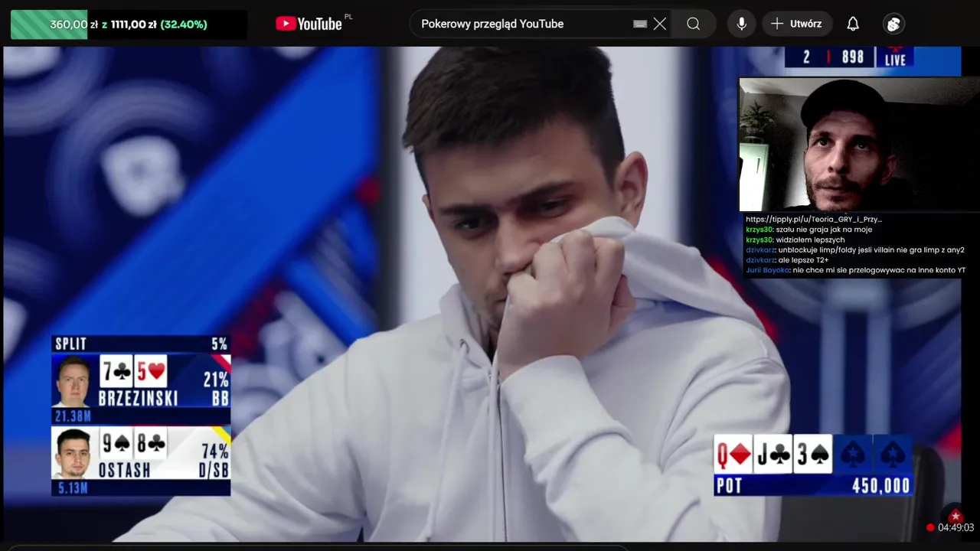Click the 8 of clubs card
980x551 pixels.
click(151, 444)
